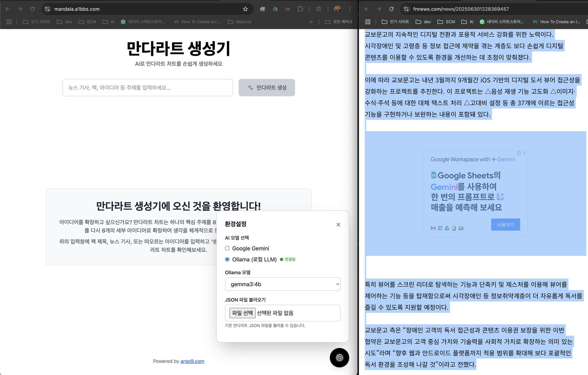Expand the bookmarks overflow chevron
The width and height of the screenshot is (588, 375).
coord(311,21)
